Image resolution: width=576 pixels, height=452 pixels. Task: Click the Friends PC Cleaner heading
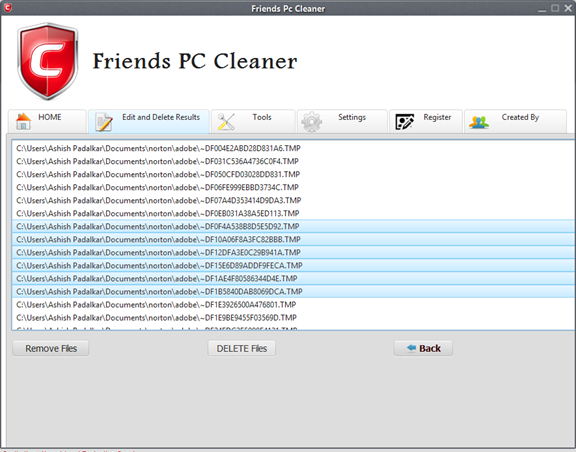195,61
